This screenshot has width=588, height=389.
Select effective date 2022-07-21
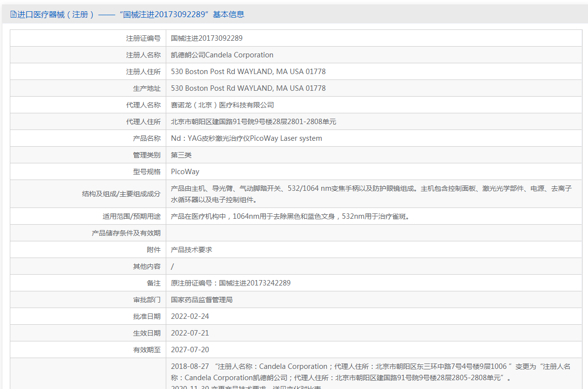coord(190,333)
